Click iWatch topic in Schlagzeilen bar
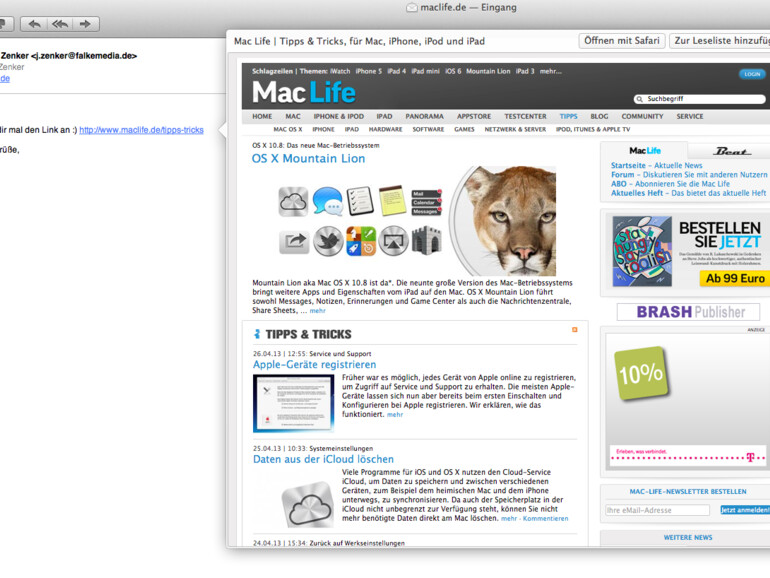Screen dimensions: 770x578 coord(340,71)
